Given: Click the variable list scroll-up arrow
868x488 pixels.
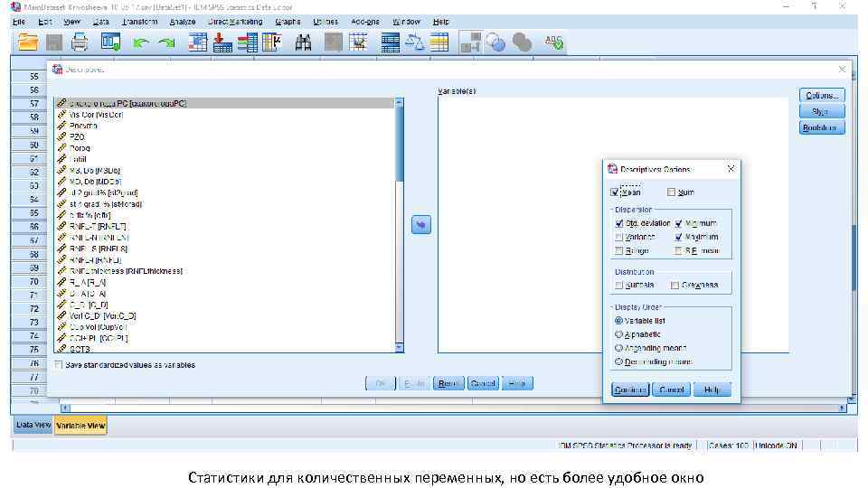Looking at the screenshot, I should [399, 103].
